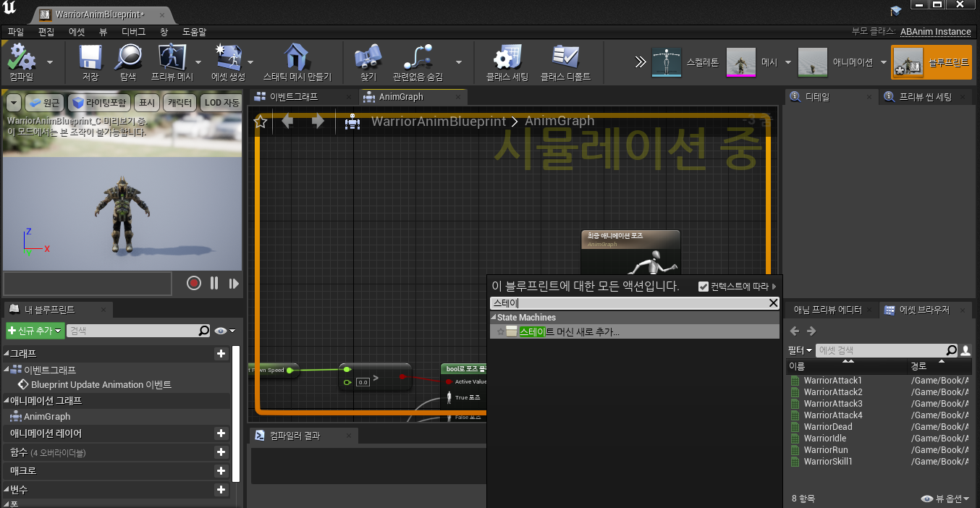Click the 내 블루프린트 search field

click(x=132, y=331)
